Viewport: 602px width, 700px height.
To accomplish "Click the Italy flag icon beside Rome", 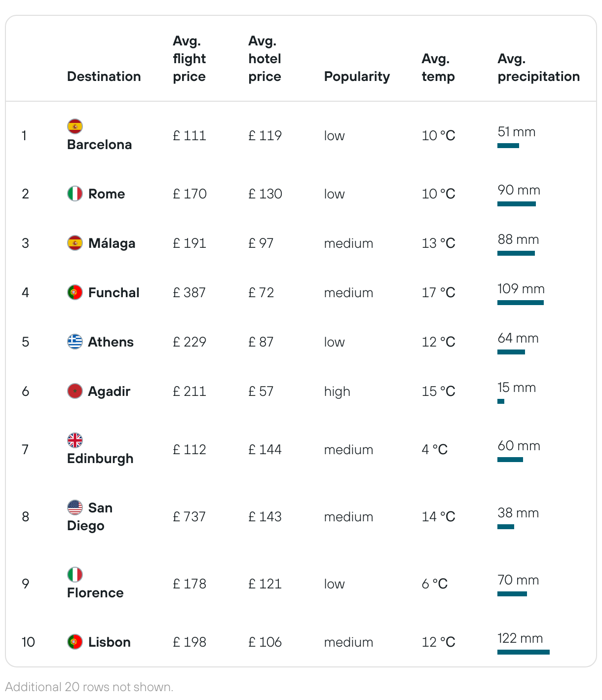I will tap(75, 194).
